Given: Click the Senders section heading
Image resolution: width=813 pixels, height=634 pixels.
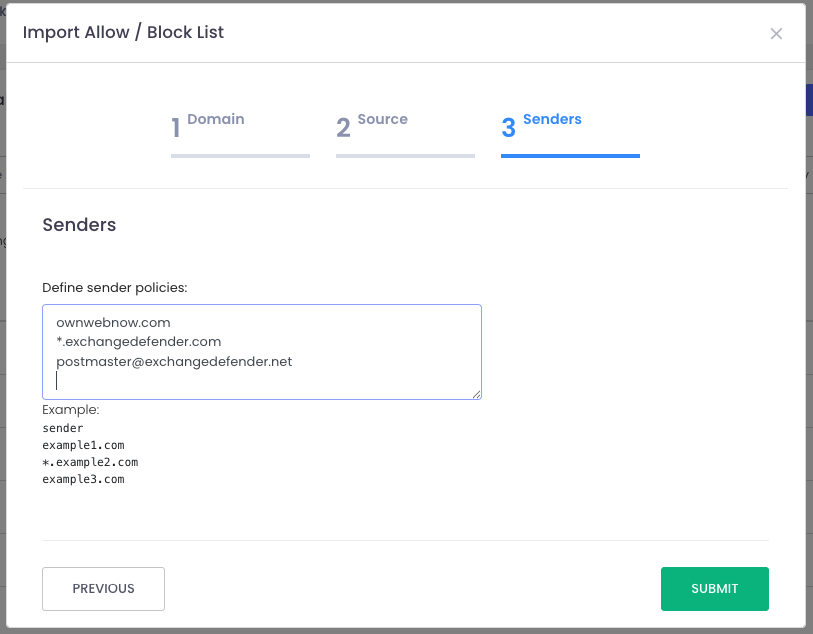Looking at the screenshot, I should click(x=79, y=225).
